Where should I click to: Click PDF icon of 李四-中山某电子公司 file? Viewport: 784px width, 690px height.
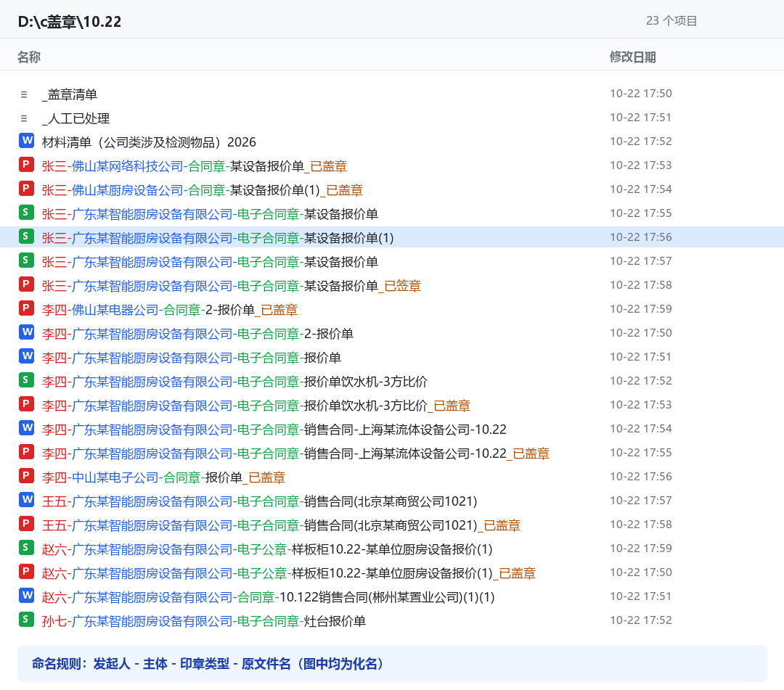coord(27,477)
